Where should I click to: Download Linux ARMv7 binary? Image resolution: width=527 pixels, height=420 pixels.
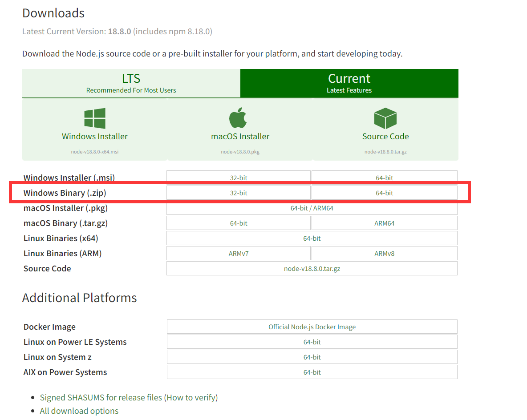pos(239,254)
